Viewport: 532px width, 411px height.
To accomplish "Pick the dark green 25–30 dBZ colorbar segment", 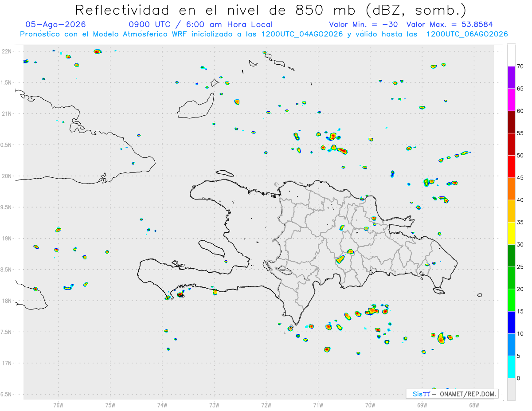I will [x=511, y=256].
